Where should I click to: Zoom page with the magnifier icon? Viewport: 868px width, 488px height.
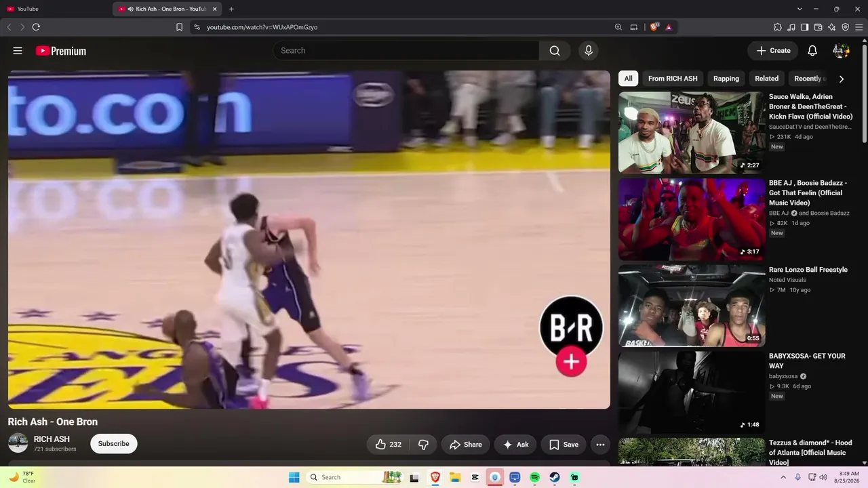coord(618,27)
